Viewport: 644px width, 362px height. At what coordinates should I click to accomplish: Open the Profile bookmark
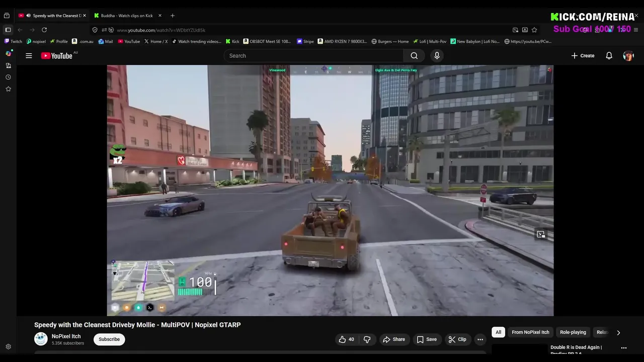pyautogui.click(x=59, y=42)
